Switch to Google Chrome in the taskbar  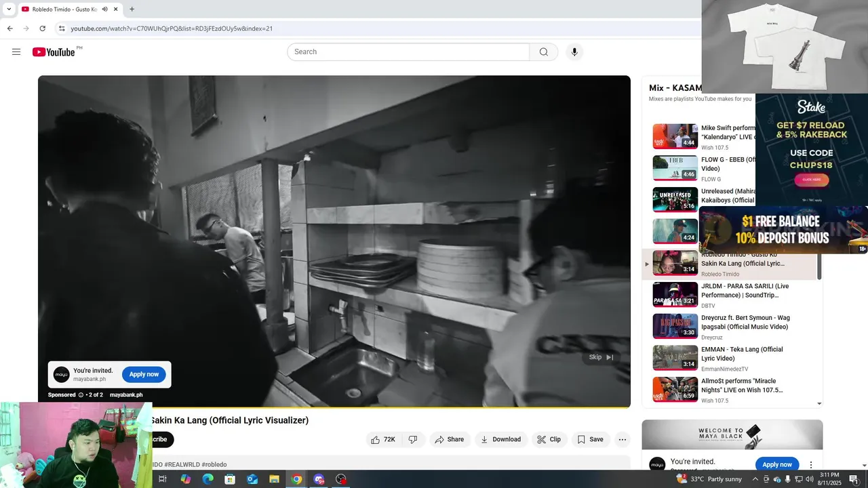296,479
